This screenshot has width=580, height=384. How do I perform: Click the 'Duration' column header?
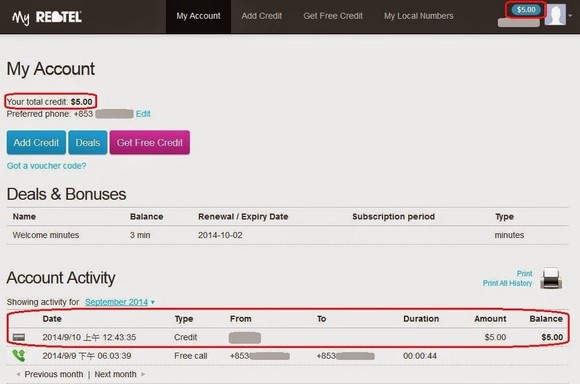pos(421,319)
